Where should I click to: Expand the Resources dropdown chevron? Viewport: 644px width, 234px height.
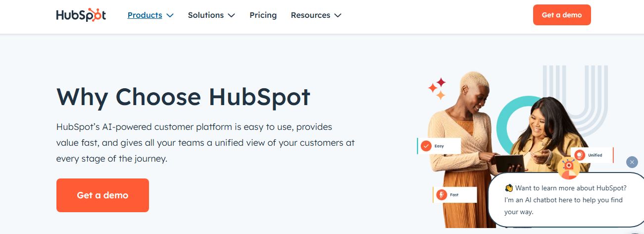338,15
